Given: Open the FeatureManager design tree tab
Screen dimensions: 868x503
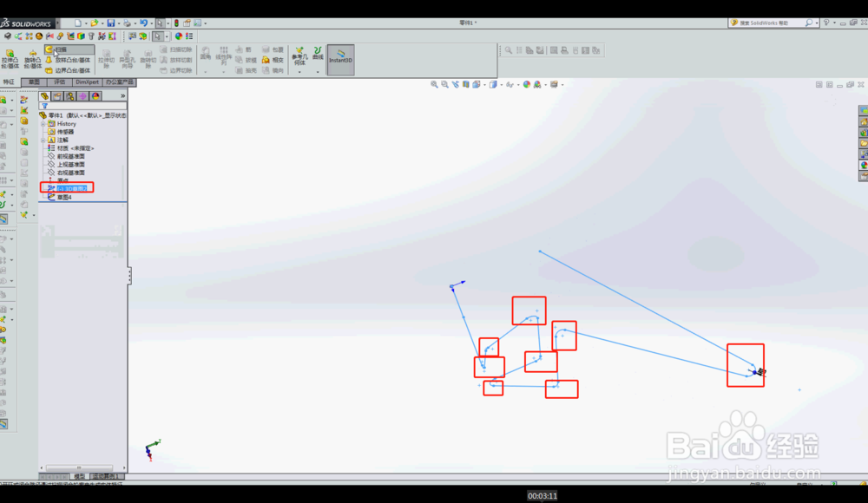Looking at the screenshot, I should [45, 96].
